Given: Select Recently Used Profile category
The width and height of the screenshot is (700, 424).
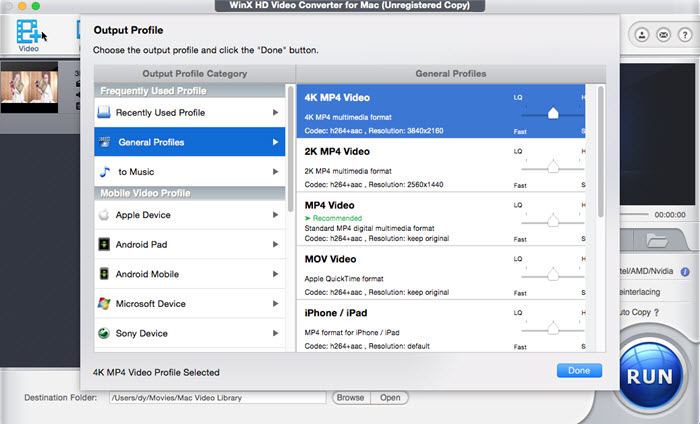Looking at the screenshot, I should [190, 112].
